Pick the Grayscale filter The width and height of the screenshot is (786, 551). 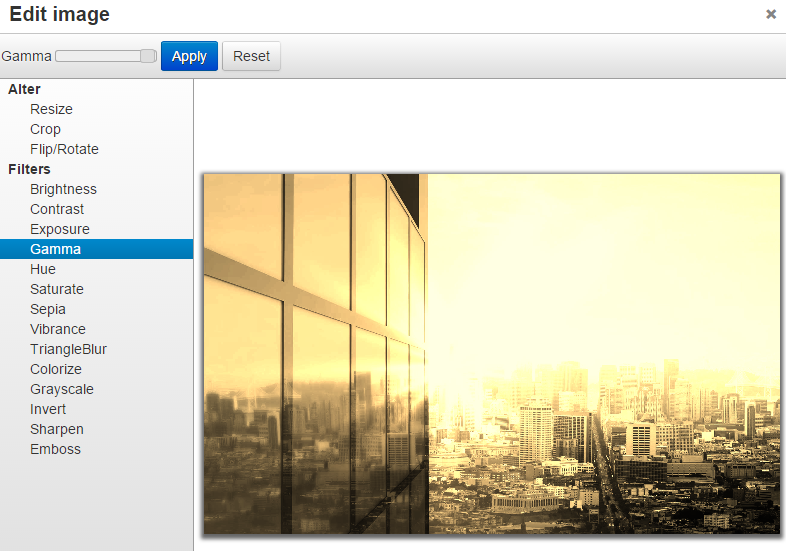pos(61,389)
